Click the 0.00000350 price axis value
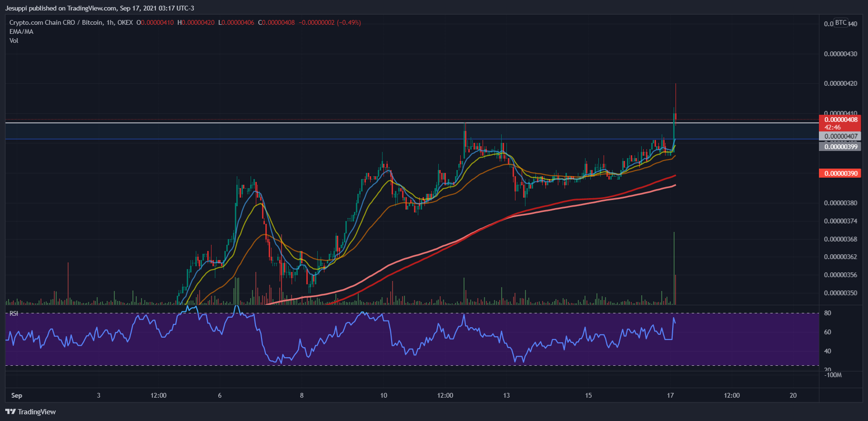Image resolution: width=868 pixels, height=421 pixels. (840, 293)
